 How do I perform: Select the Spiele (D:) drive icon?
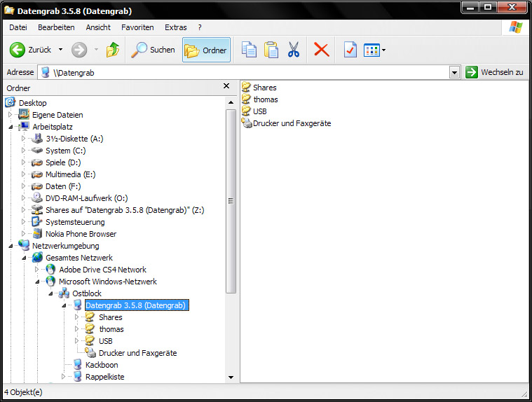coord(37,162)
